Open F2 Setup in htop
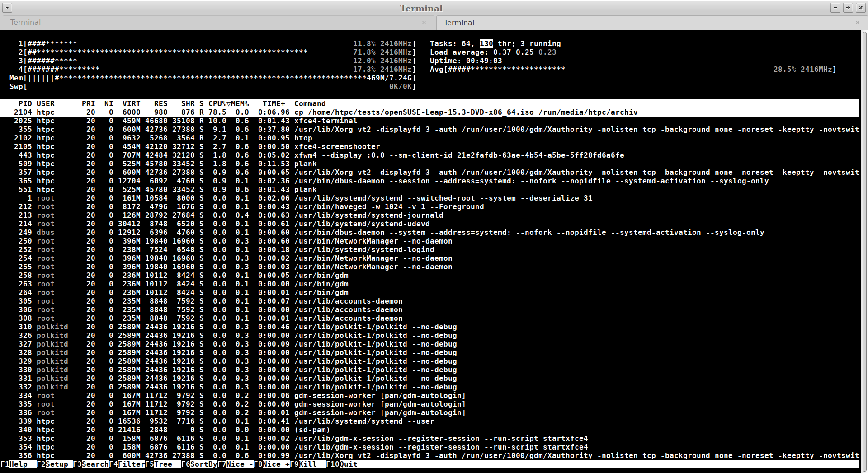 pos(55,464)
